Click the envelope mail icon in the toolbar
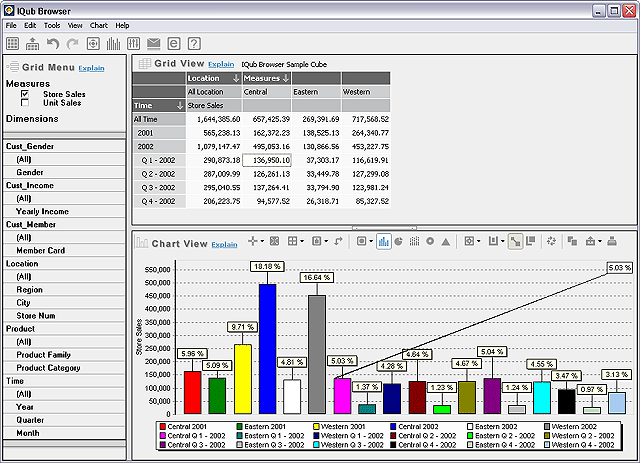This screenshot has height=463, width=640. tap(153, 43)
